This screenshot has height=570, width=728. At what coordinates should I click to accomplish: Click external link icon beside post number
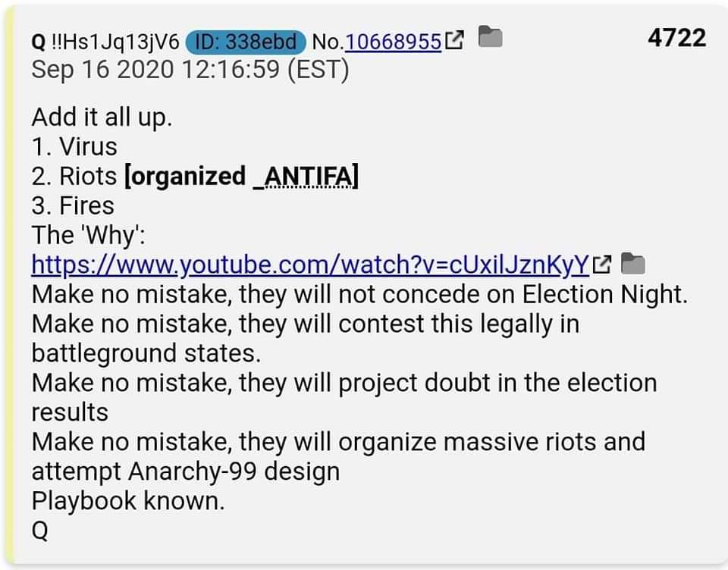pos(454,40)
